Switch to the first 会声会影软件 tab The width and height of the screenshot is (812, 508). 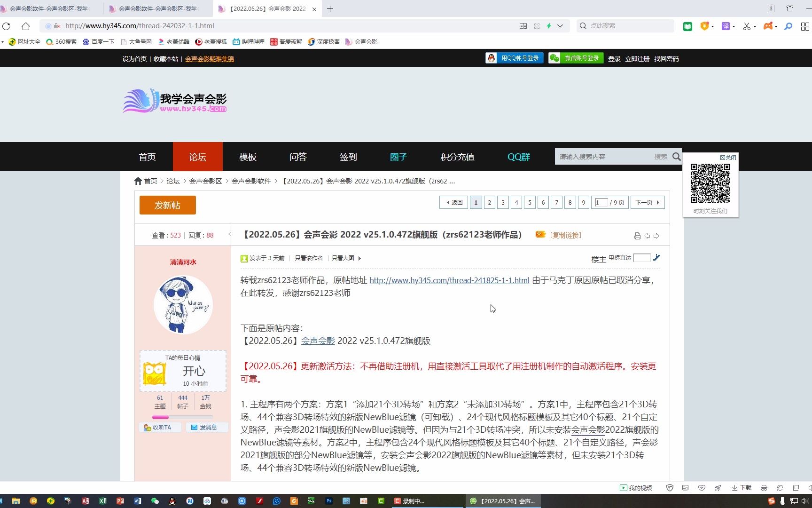pyautogui.click(x=49, y=9)
